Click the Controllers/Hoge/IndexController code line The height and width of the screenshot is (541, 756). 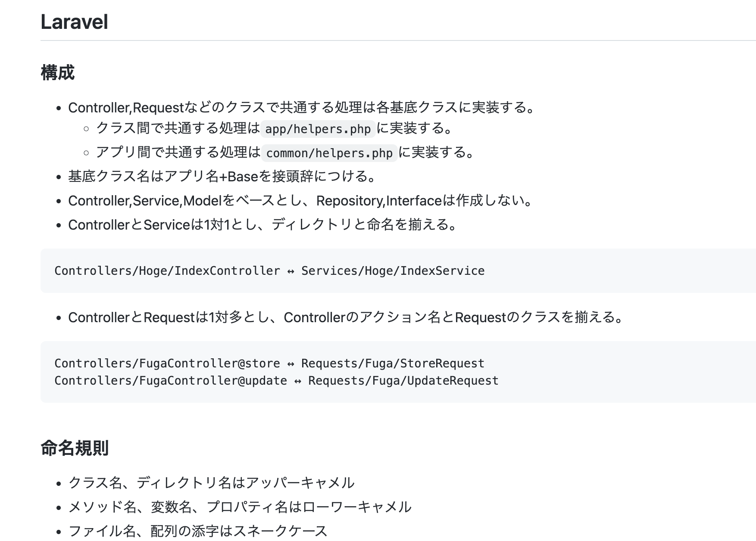[x=269, y=271]
